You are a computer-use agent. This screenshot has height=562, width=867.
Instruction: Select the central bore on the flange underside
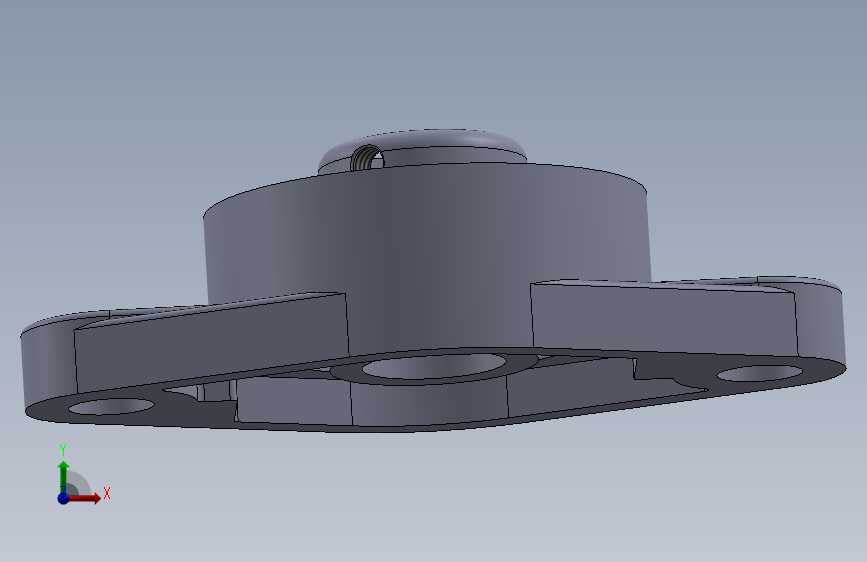pyautogui.click(x=434, y=367)
